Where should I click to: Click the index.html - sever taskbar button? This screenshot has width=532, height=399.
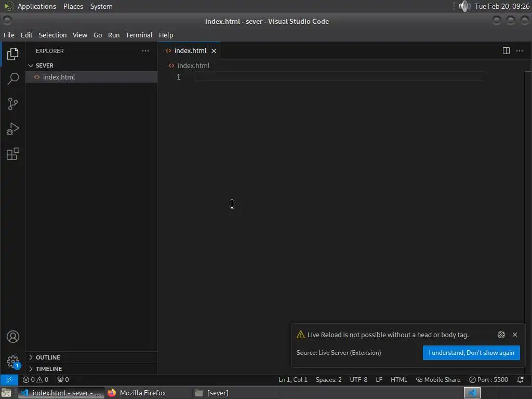[61, 393]
